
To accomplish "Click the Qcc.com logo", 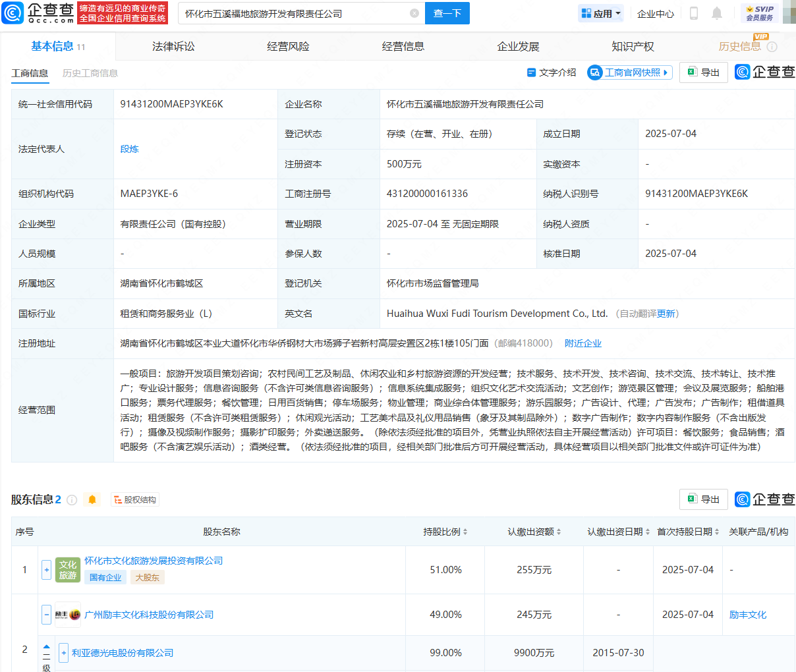I will pos(38,13).
